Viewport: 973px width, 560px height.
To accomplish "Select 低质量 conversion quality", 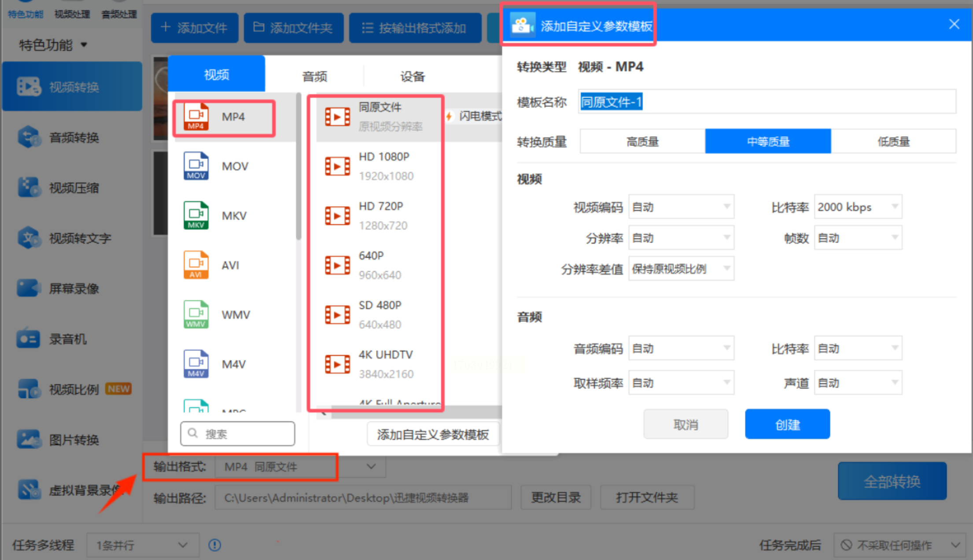I will 893,141.
